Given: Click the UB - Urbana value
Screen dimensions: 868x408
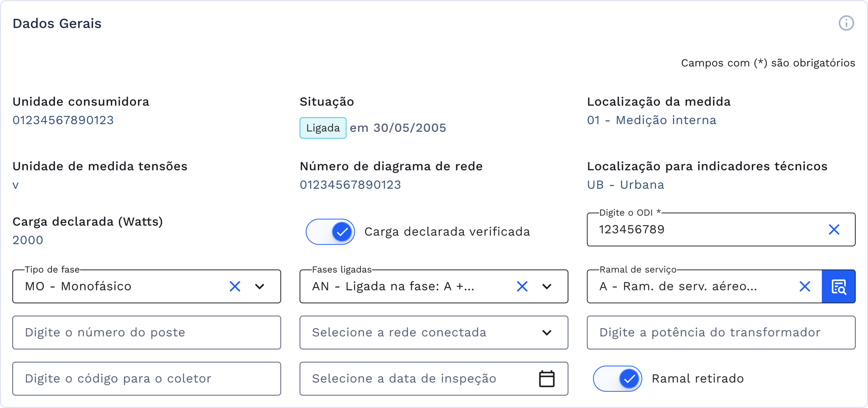Looking at the screenshot, I should tap(625, 184).
